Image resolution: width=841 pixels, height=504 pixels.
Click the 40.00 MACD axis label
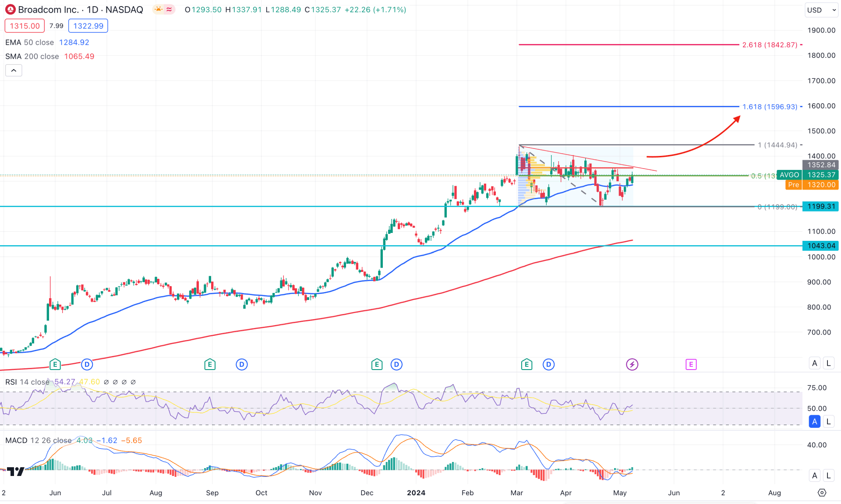point(817,445)
